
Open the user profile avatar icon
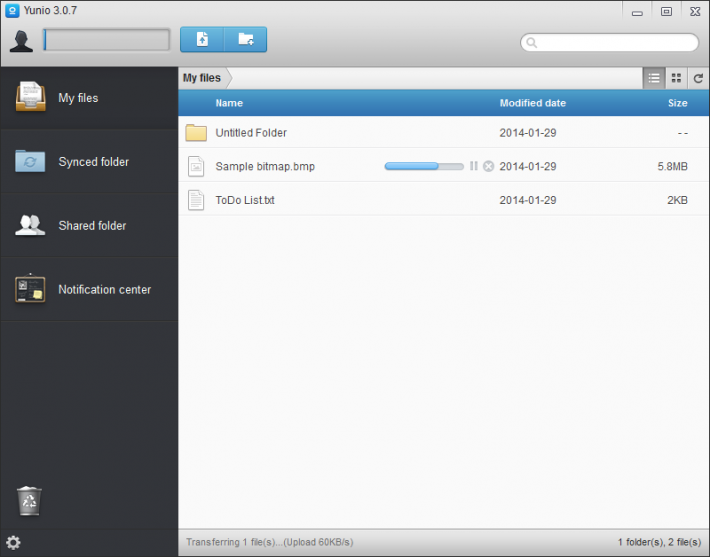click(x=21, y=41)
